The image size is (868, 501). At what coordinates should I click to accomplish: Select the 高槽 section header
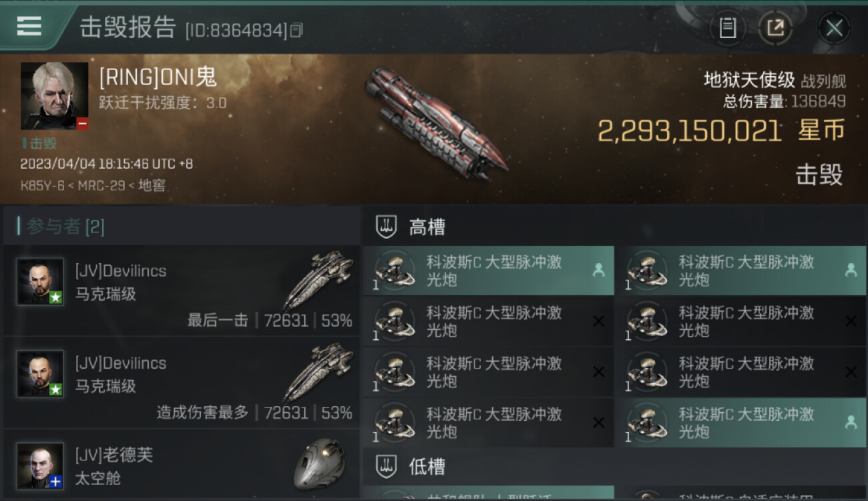[x=427, y=228]
